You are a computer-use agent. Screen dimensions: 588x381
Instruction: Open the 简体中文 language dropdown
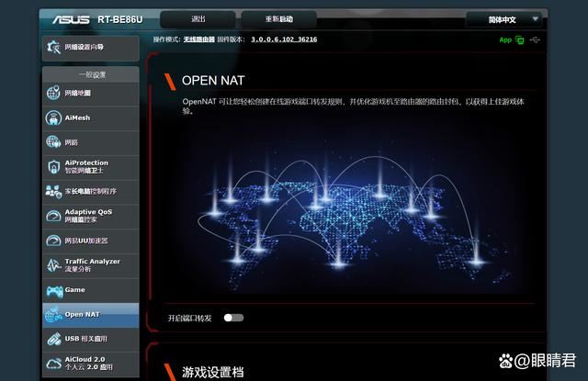pos(503,19)
